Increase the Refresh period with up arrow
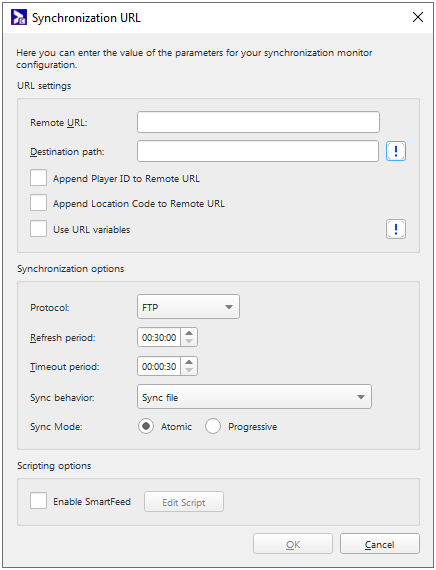 point(189,333)
